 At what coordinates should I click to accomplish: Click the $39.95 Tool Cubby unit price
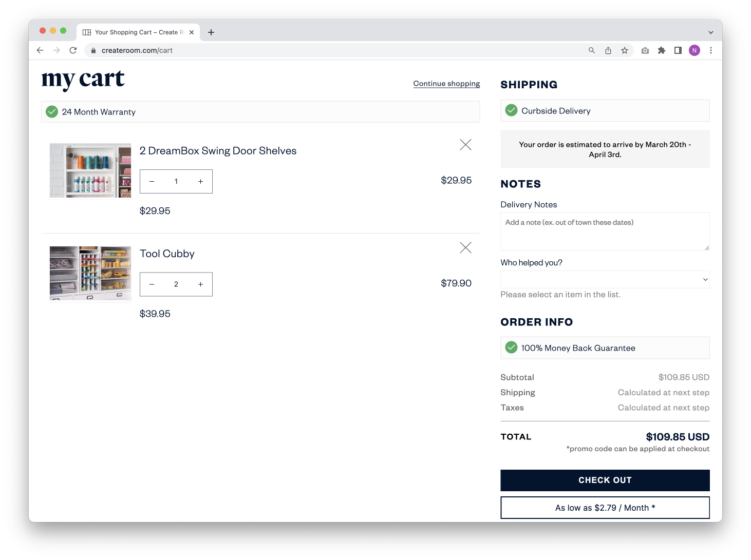(155, 314)
